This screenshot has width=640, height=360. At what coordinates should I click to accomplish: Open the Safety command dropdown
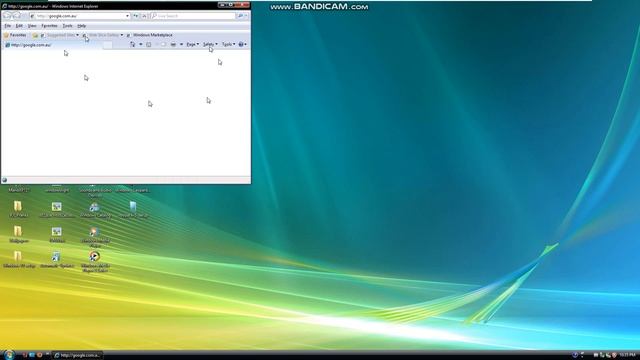(210, 44)
